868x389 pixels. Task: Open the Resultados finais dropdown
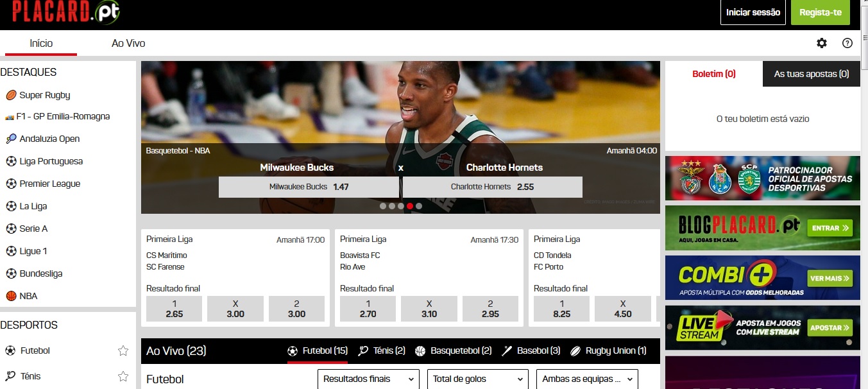[x=369, y=379]
